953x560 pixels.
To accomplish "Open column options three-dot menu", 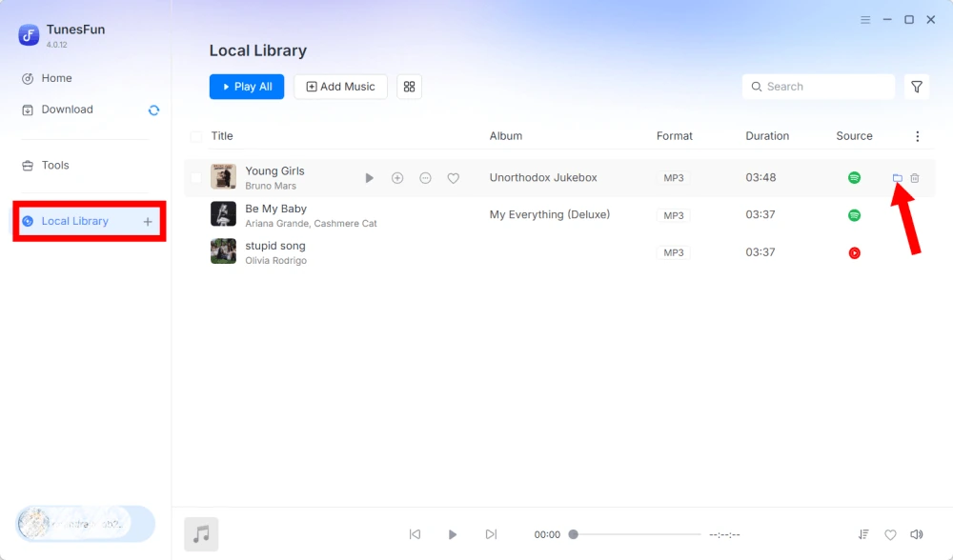I will click(917, 136).
